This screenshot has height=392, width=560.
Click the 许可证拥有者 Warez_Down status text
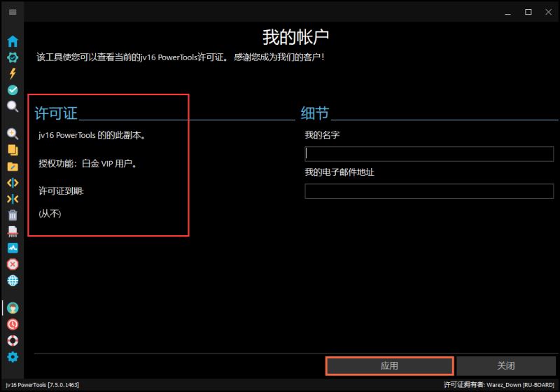499,385
